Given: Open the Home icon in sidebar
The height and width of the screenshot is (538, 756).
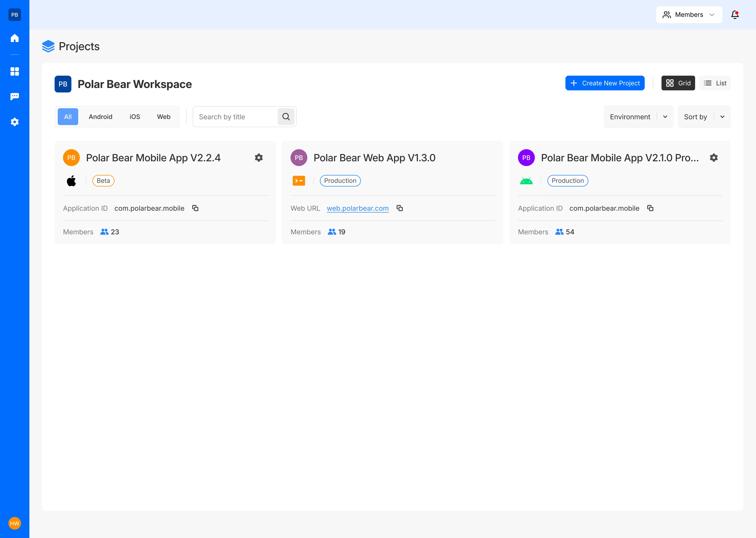Looking at the screenshot, I should click(14, 38).
